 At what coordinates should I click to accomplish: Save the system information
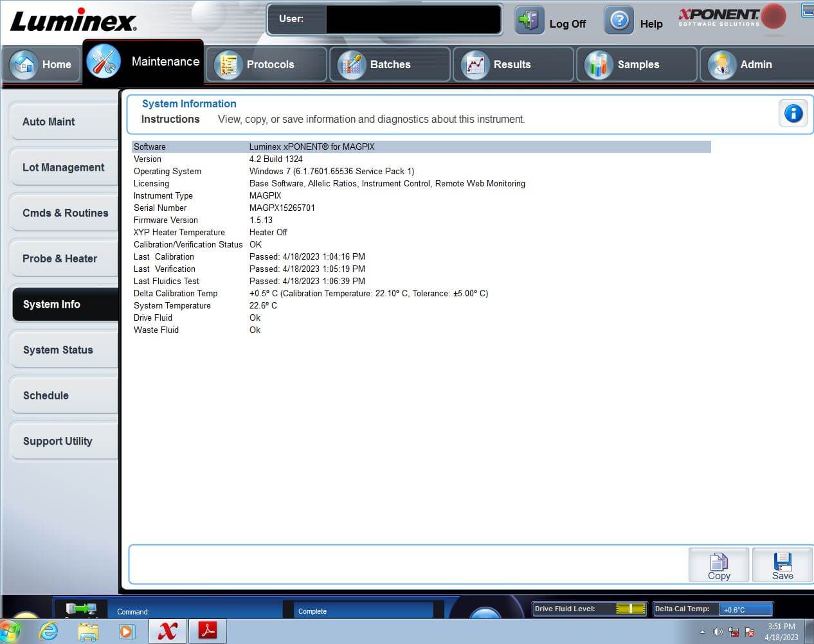pos(782,566)
